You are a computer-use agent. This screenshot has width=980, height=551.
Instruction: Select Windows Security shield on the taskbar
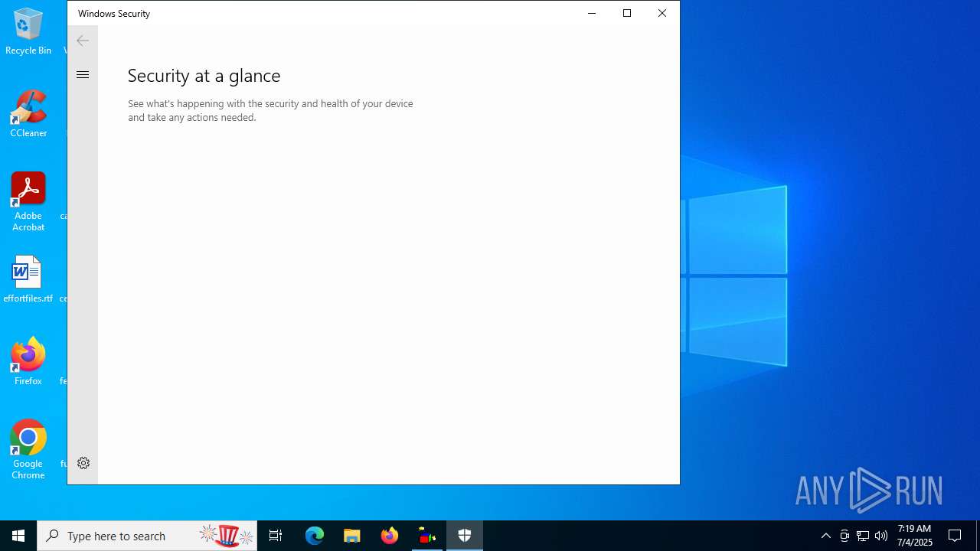pyautogui.click(x=465, y=536)
